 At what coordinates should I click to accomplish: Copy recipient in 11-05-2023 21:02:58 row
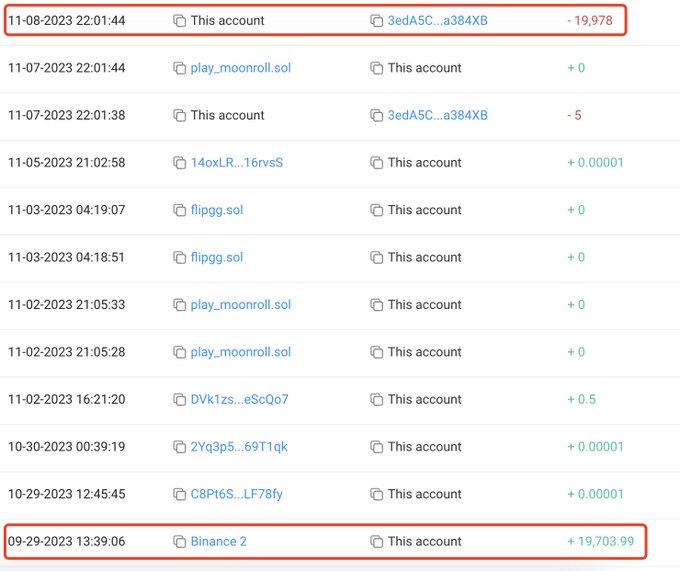376,163
